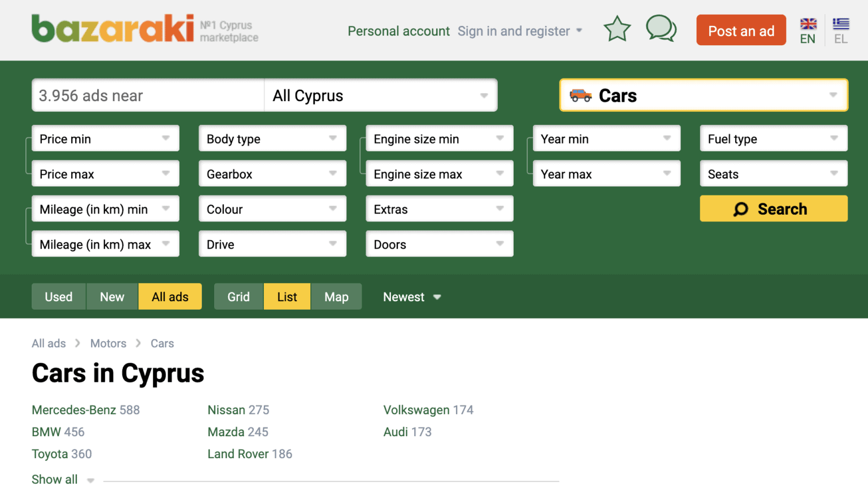Image resolution: width=868 pixels, height=496 pixels.
Task: Open the All Cyprus location dropdown
Action: 381,95
